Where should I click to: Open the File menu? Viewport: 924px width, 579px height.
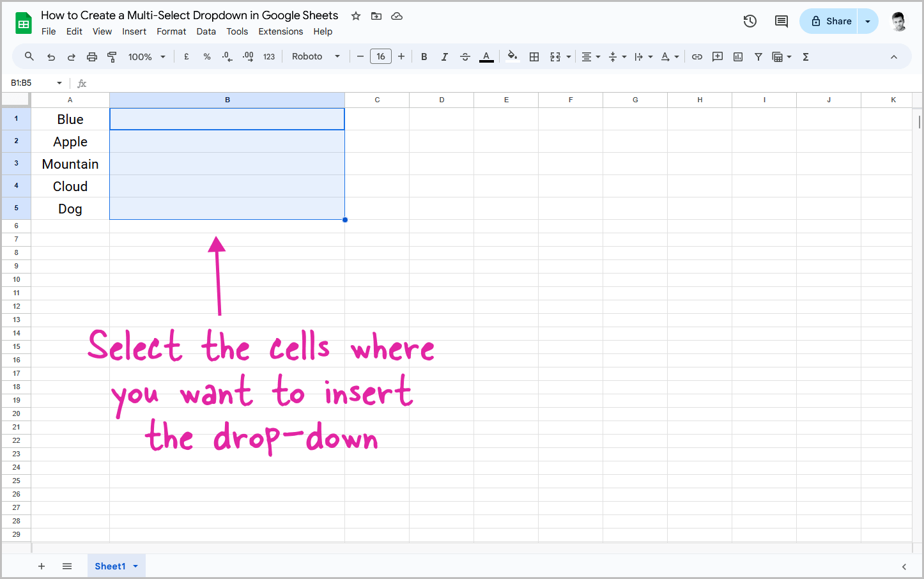pos(49,31)
